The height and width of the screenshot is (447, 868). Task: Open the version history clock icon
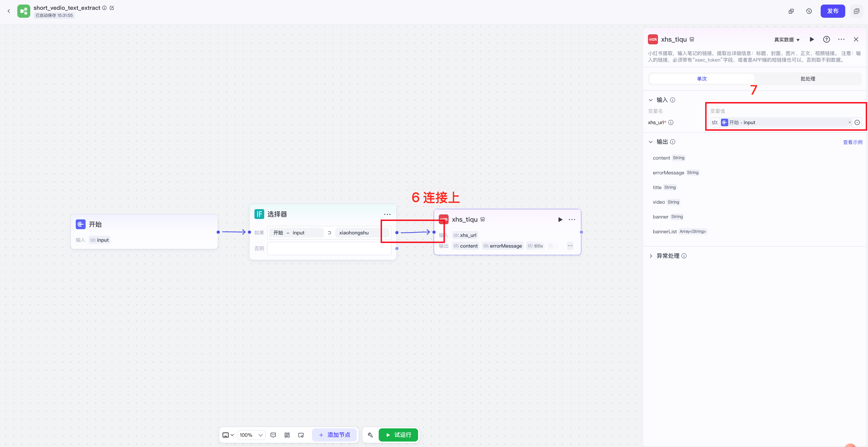(x=809, y=11)
